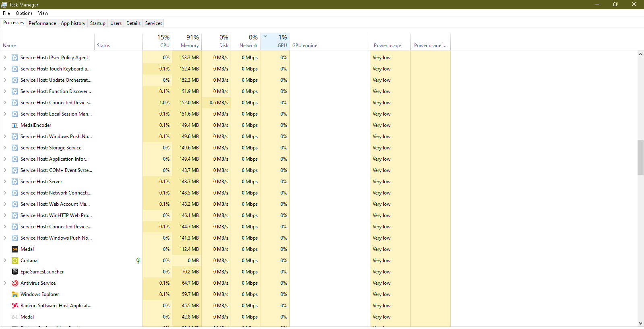Click the gear icon of Local Session Manager

pos(15,114)
